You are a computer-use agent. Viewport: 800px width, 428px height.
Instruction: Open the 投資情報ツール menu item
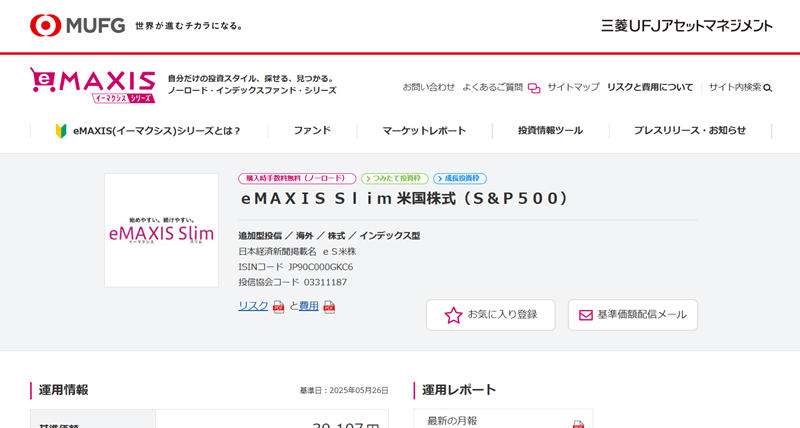[551, 131]
